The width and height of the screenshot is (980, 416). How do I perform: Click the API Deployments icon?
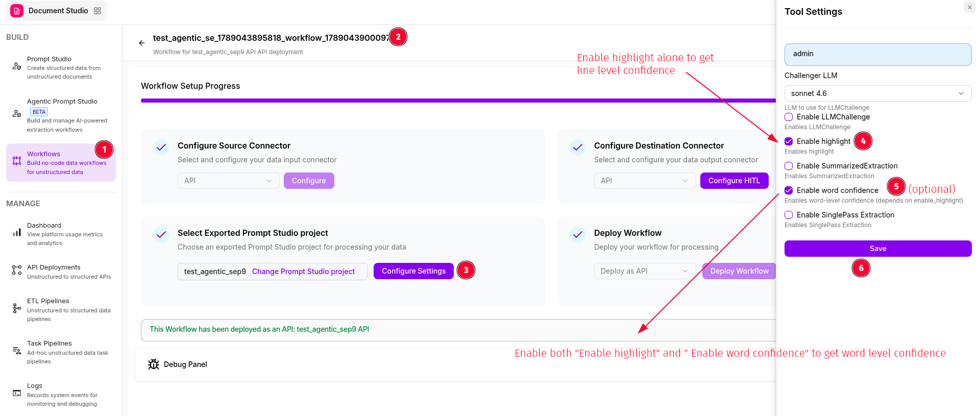[x=17, y=270]
